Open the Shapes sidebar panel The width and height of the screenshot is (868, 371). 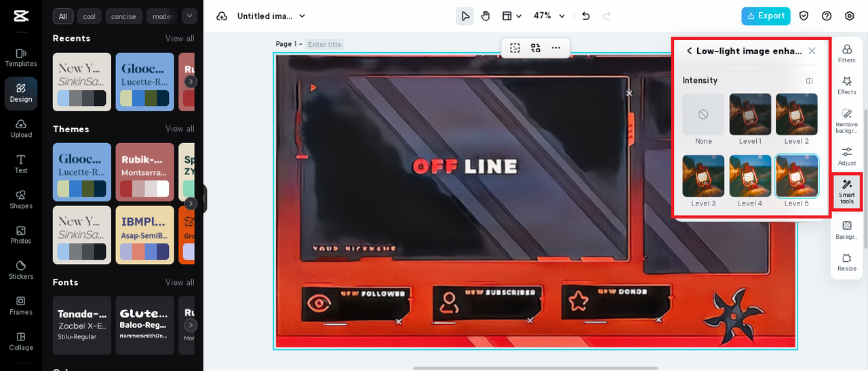21,199
